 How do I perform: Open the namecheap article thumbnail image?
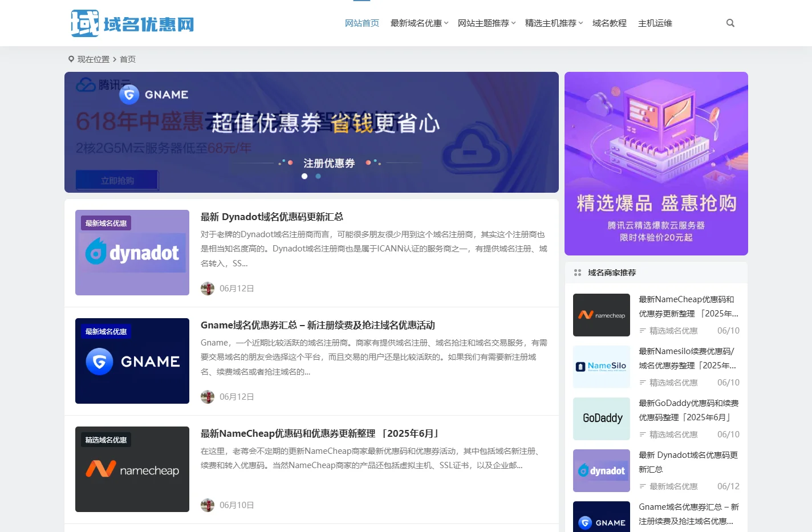[132, 469]
